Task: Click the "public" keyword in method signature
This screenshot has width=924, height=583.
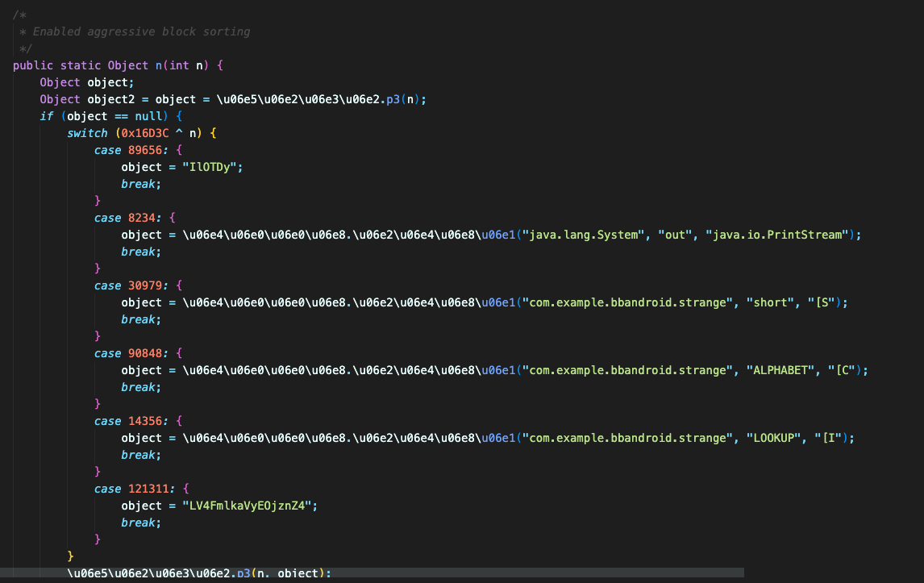Action: pyautogui.click(x=33, y=65)
